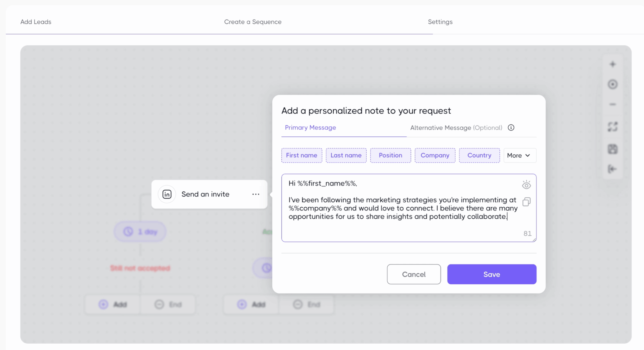Click the Cancel button
This screenshot has height=350, width=644.
414,274
